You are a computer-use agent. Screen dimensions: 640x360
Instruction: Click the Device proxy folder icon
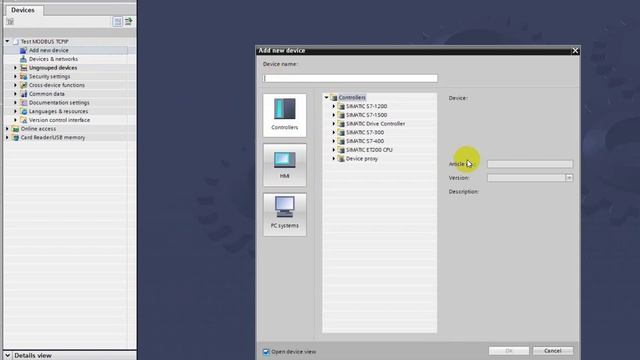(x=341, y=159)
